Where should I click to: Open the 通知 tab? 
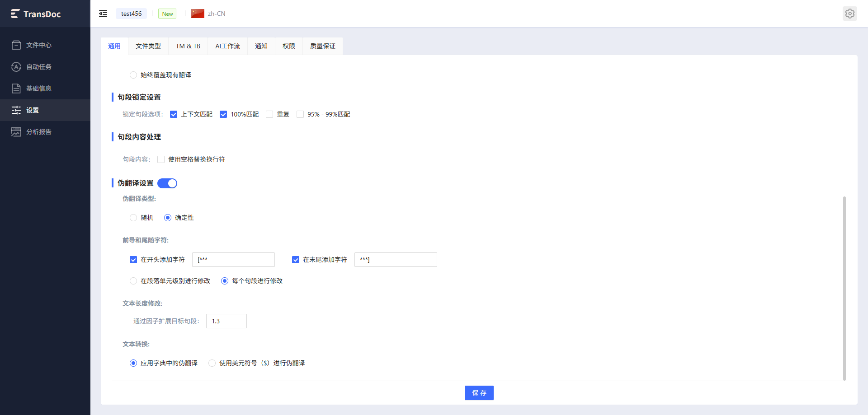pyautogui.click(x=261, y=46)
